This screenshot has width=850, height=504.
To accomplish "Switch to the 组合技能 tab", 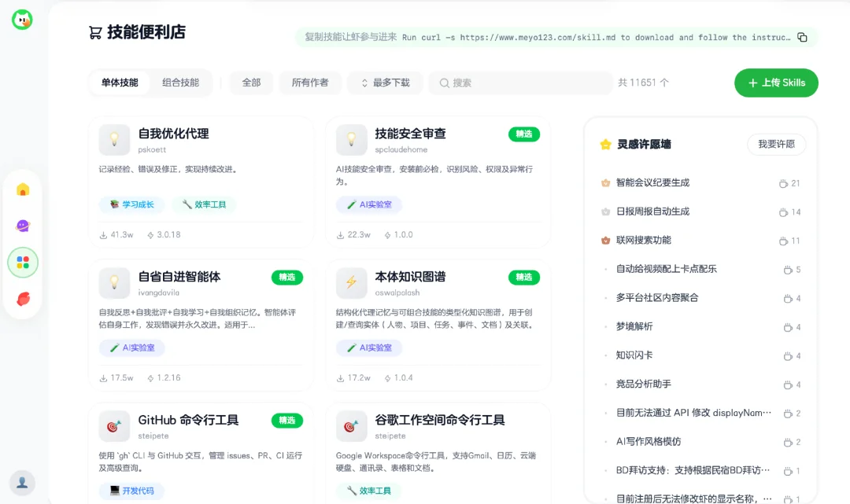I will click(x=180, y=83).
